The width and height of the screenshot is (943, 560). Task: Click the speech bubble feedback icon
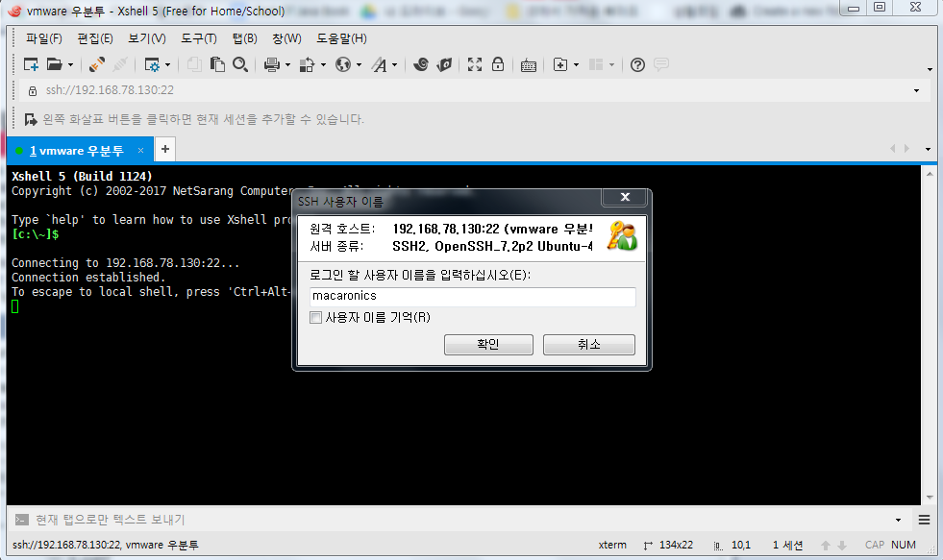[661, 64]
